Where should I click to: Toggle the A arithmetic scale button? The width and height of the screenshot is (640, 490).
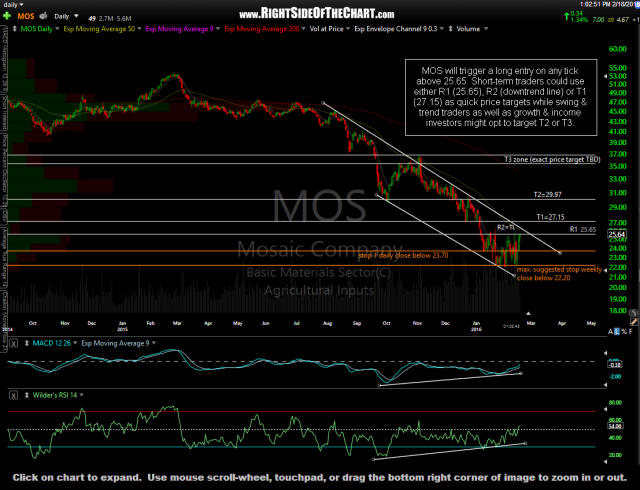coord(611,332)
